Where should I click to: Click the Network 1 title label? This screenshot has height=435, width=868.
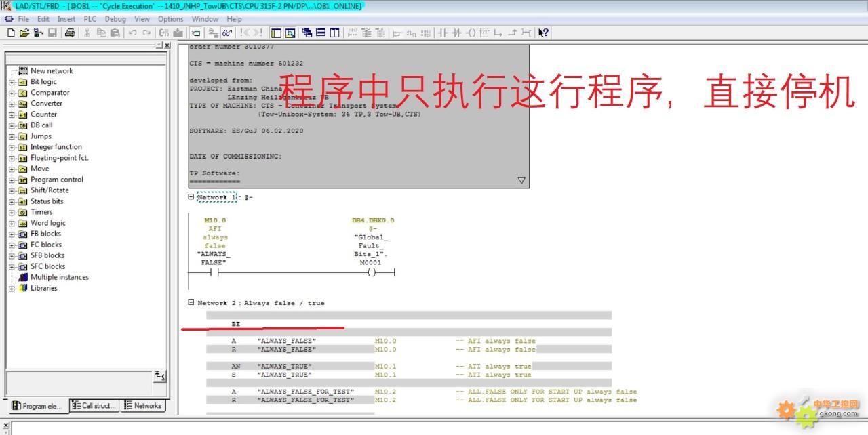[216, 197]
